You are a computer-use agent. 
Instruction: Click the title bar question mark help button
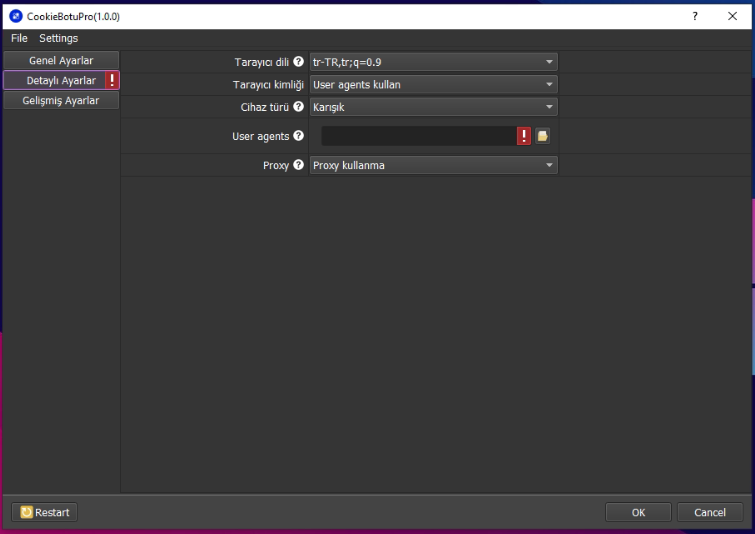tap(695, 16)
